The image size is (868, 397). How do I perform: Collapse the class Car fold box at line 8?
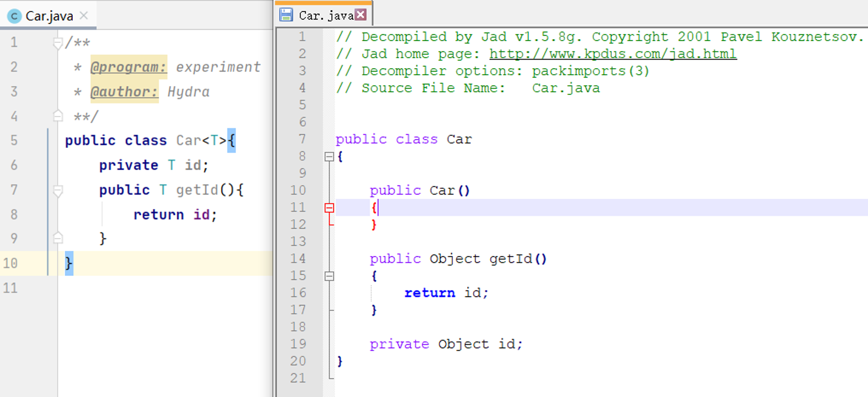tap(329, 157)
